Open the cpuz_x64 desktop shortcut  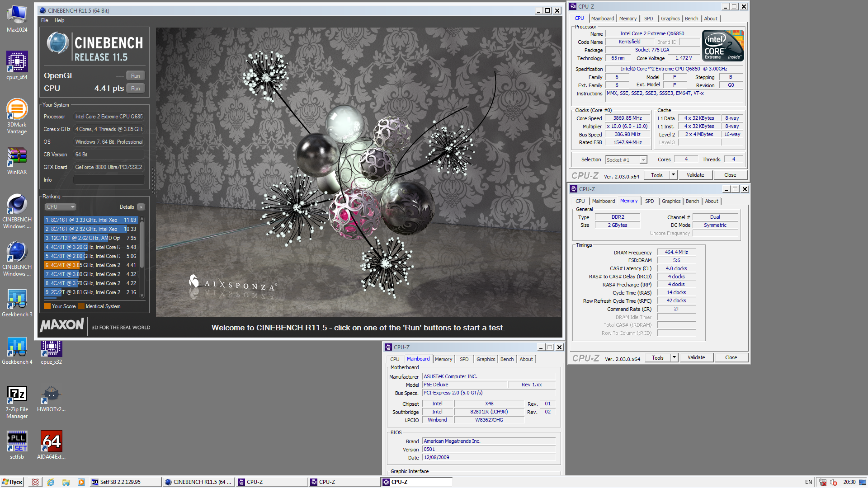17,66
